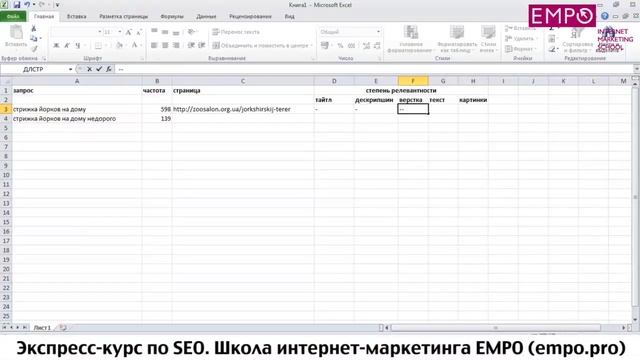
Task: Pick the fill color bucket
Action: point(120,45)
